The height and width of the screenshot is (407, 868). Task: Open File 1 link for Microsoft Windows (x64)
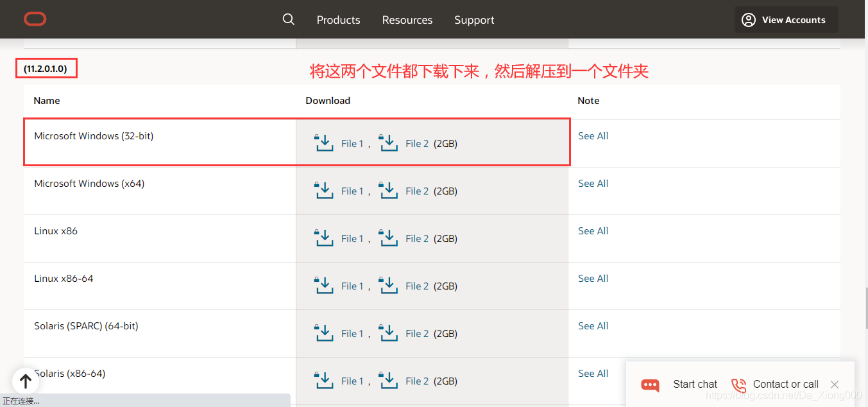(x=352, y=191)
